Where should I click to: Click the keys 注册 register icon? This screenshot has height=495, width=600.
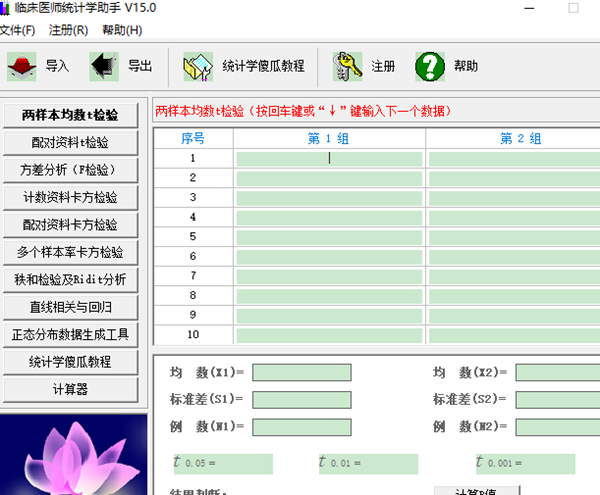tap(347, 67)
